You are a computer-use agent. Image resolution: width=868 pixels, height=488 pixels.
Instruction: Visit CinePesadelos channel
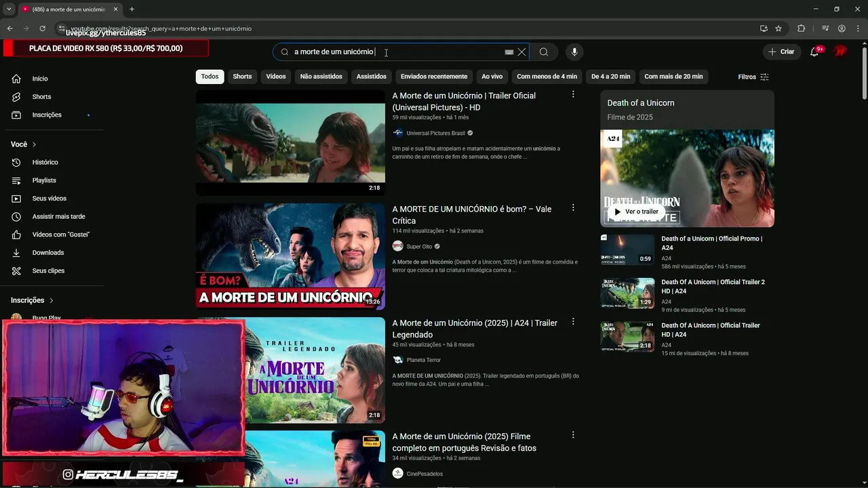tap(425, 474)
